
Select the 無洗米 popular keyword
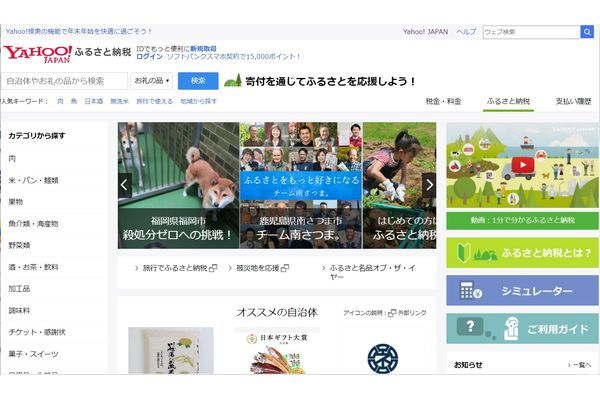coord(119,101)
